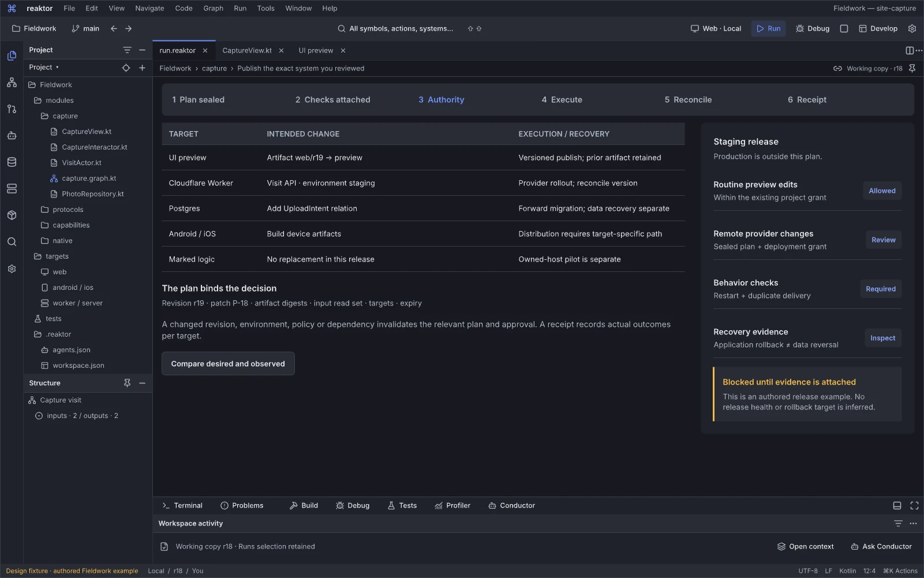Pin the Structure panel
The width and height of the screenshot is (924, 578).
(x=127, y=383)
